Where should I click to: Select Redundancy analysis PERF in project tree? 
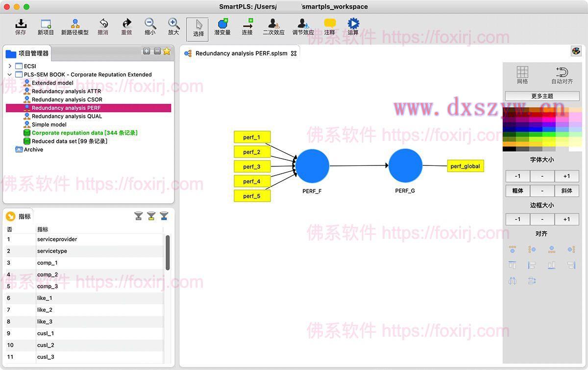(x=88, y=108)
